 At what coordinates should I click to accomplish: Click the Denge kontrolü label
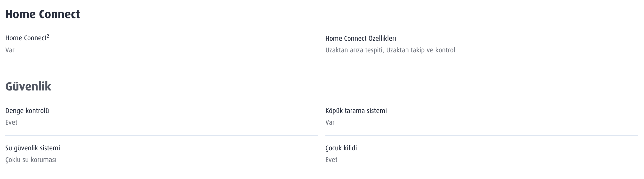pos(27,111)
